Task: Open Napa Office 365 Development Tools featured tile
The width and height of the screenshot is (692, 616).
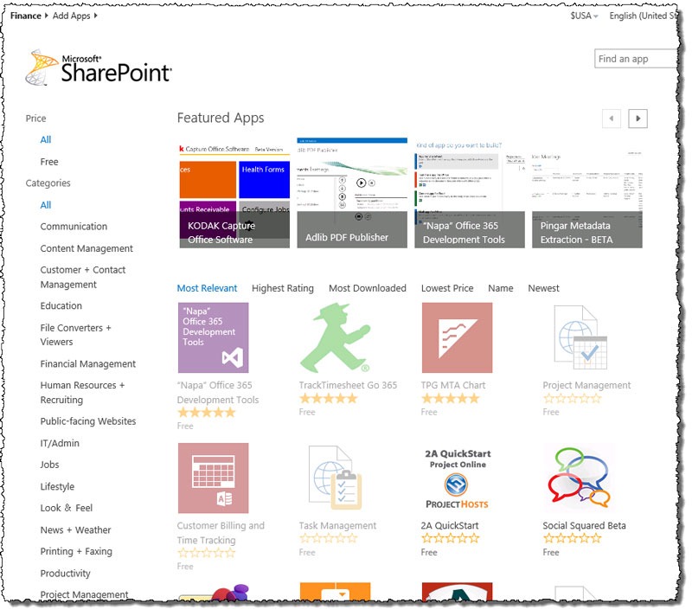Action: [x=470, y=194]
